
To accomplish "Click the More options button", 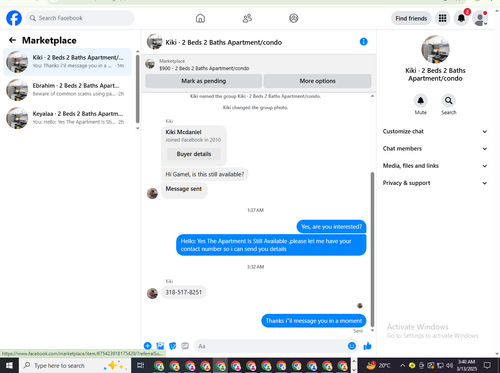I will (x=317, y=81).
